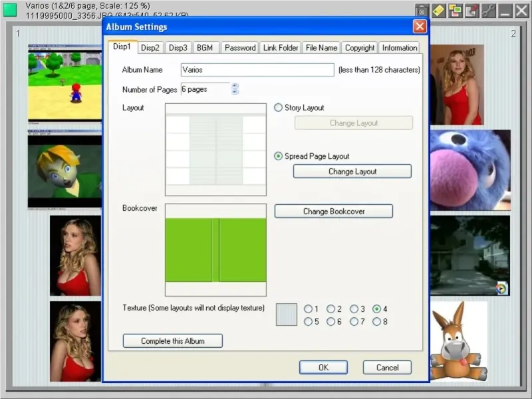Switch to the Disp1 tab
This screenshot has width=532, height=399.
[122, 47]
